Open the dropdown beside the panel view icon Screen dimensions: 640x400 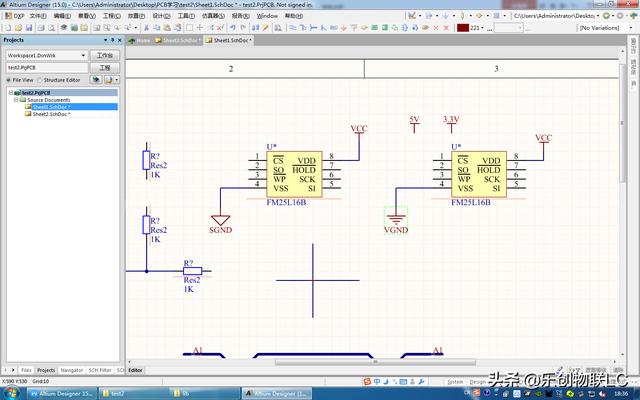pos(117,80)
